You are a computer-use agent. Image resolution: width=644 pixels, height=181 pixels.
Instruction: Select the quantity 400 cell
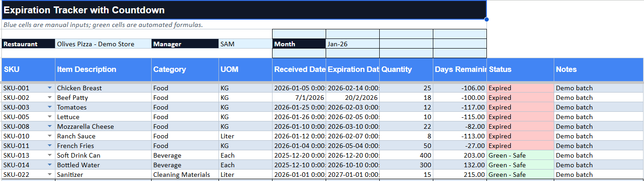pos(406,155)
